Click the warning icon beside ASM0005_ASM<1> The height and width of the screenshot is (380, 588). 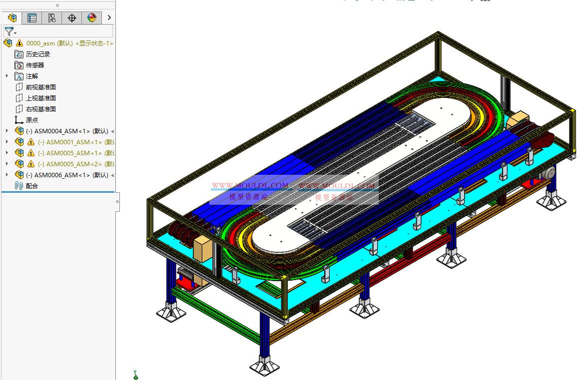[31, 153]
